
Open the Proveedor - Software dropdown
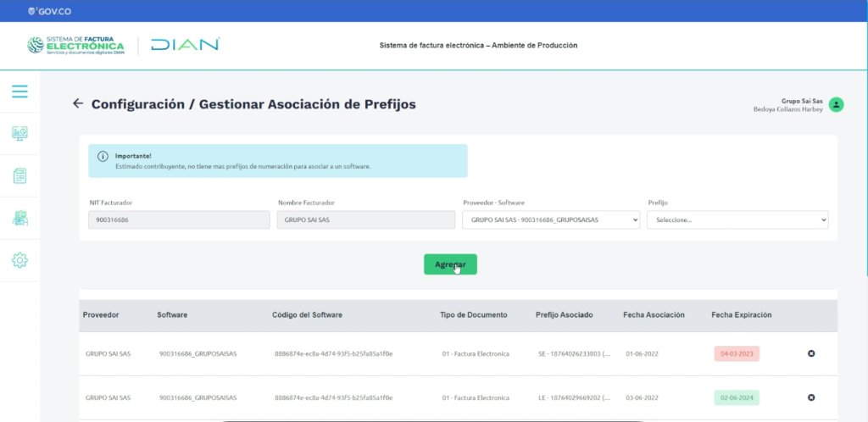tap(551, 219)
